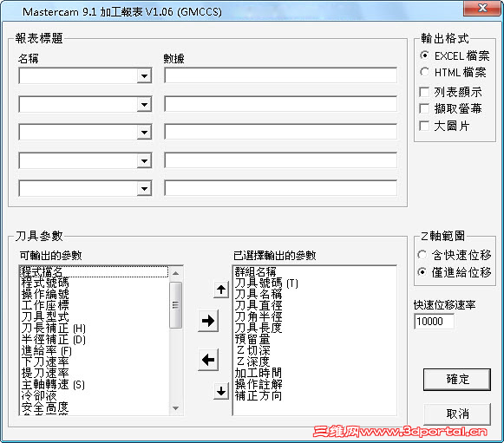Enable the 擷取螢幕 checkbox
Viewport: 504px width, 443px height.
click(450, 108)
